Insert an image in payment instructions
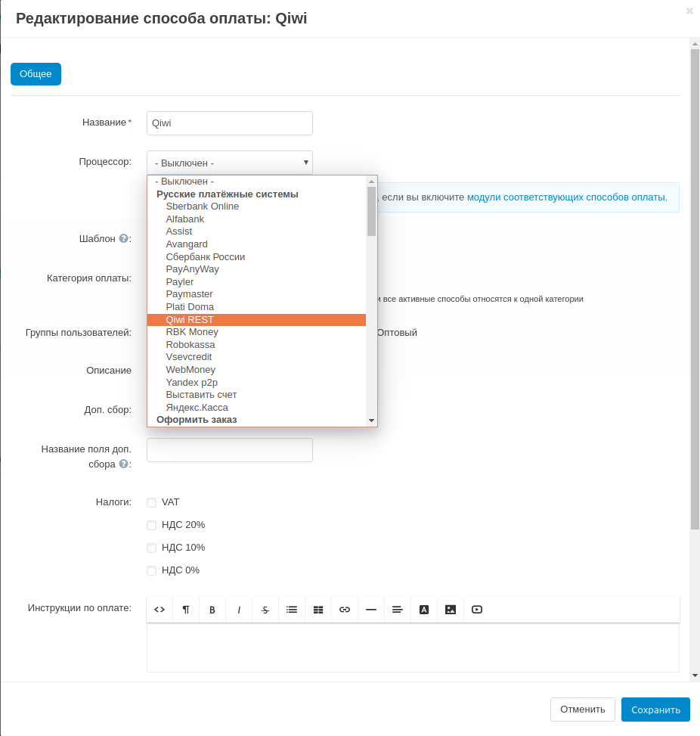This screenshot has width=700, height=736. click(451, 610)
